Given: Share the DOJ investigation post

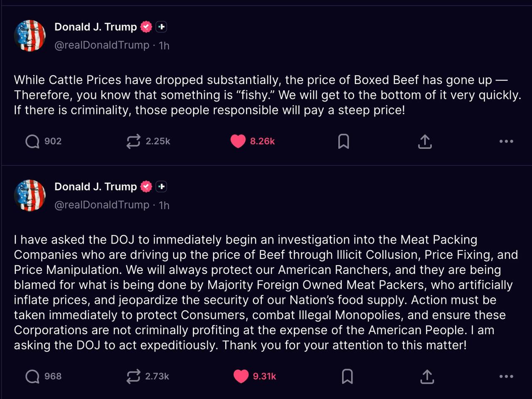Looking at the screenshot, I should (x=427, y=377).
